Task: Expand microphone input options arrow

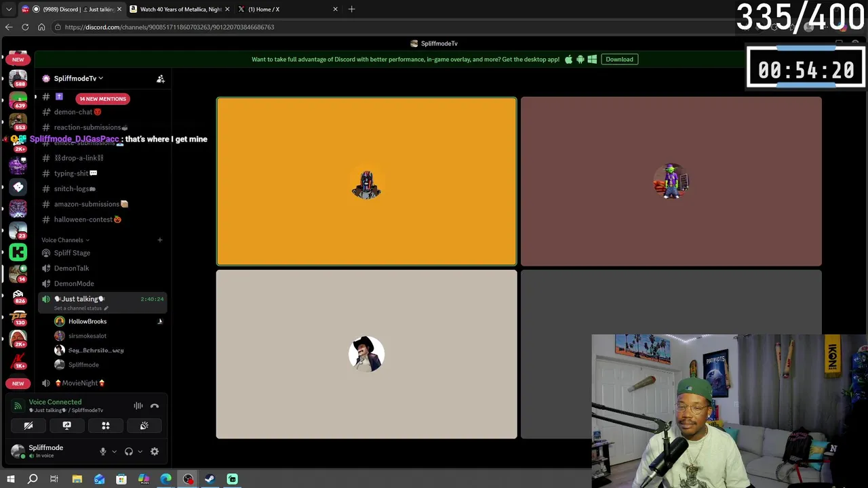Action: pos(114,451)
